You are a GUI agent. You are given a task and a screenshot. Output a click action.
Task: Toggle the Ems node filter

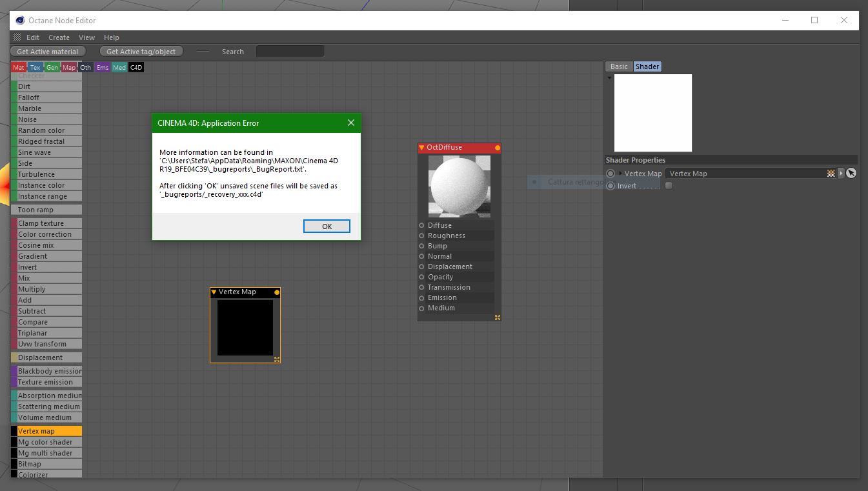[x=103, y=67]
